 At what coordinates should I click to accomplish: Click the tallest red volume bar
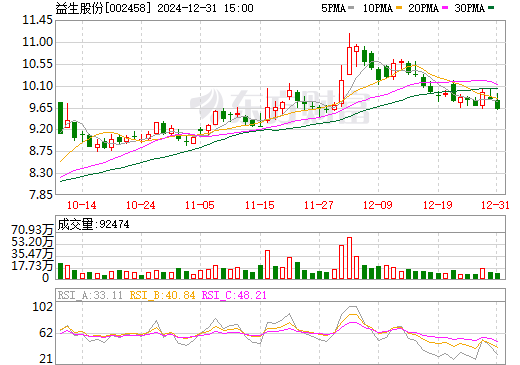pos(349,258)
